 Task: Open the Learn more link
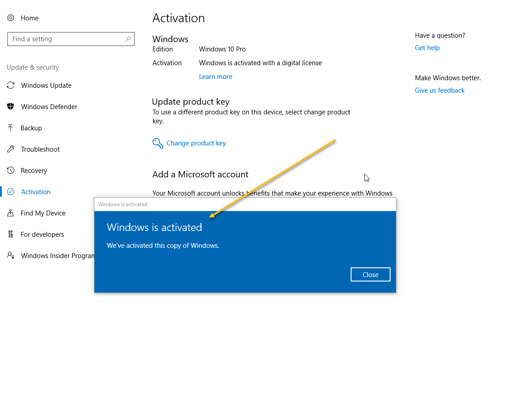click(215, 76)
